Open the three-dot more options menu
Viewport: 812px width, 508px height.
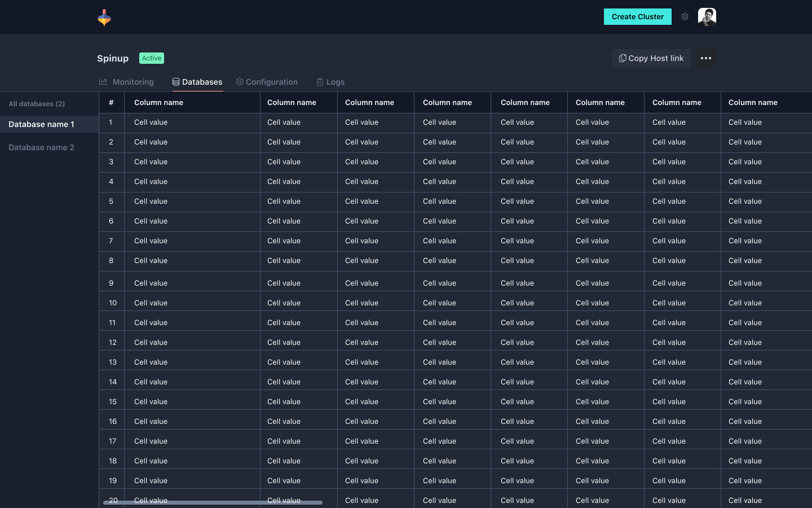click(x=705, y=58)
